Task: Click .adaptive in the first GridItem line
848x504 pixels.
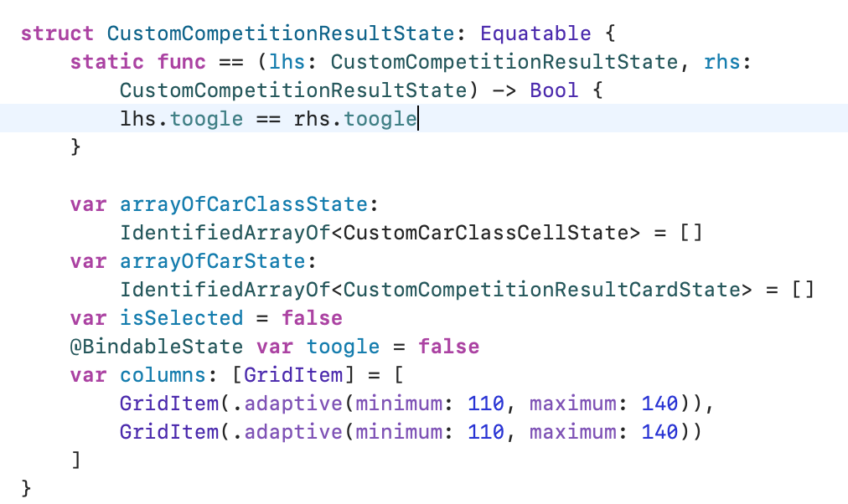Action: tap(287, 404)
